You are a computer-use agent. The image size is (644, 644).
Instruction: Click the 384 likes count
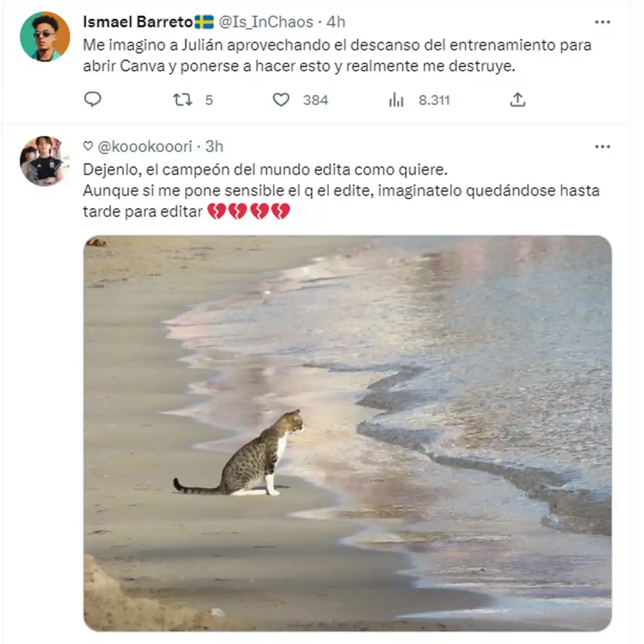[x=315, y=100]
